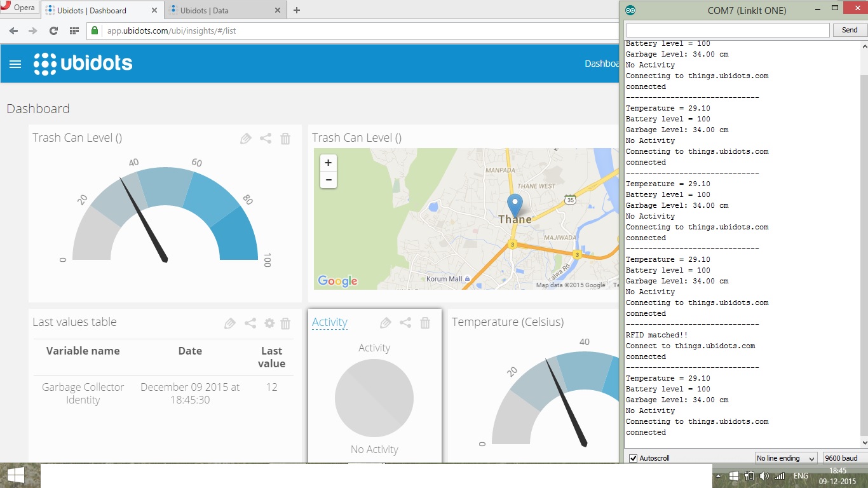
Task: Click the Ubidots logo in header
Action: [x=83, y=64]
